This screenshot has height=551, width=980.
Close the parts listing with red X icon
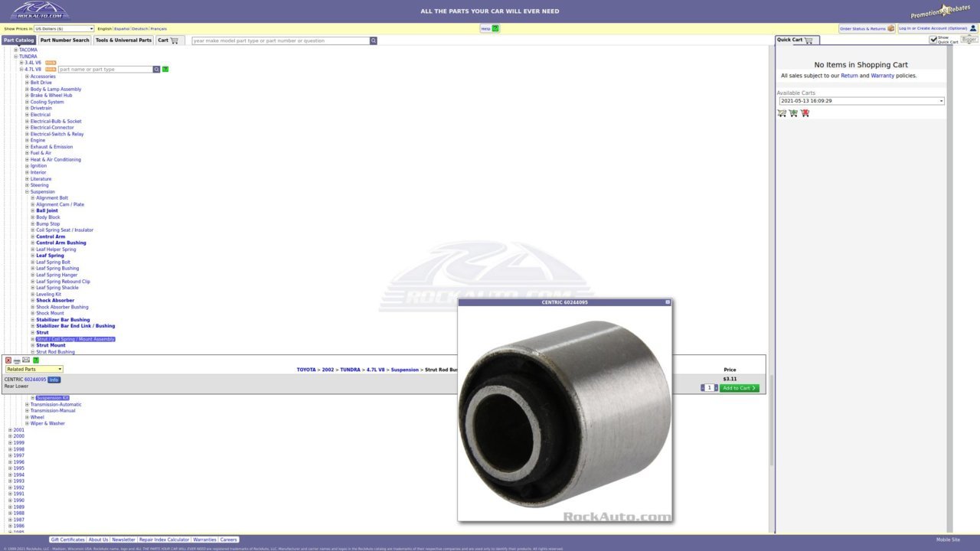pos(8,360)
